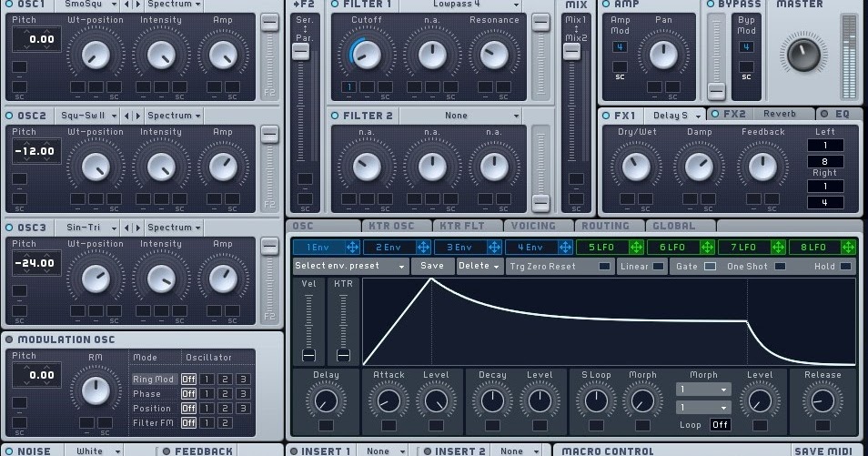Switch to the ROUTING tab
Viewport: 868px width, 456px height.
610,226
